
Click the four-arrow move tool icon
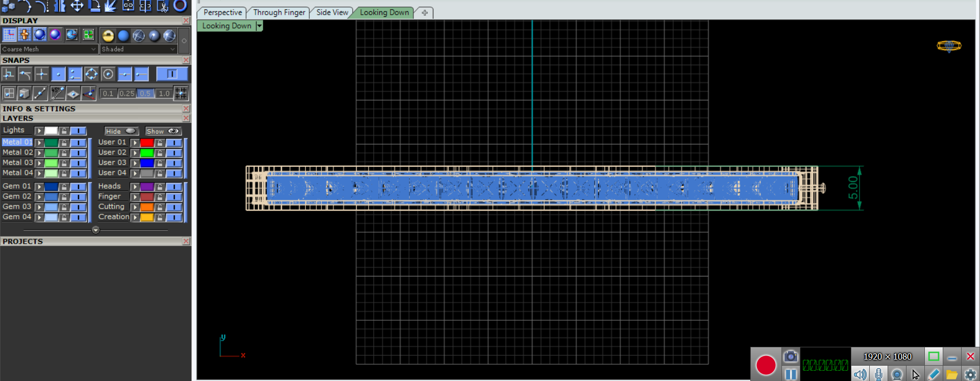(77, 6)
